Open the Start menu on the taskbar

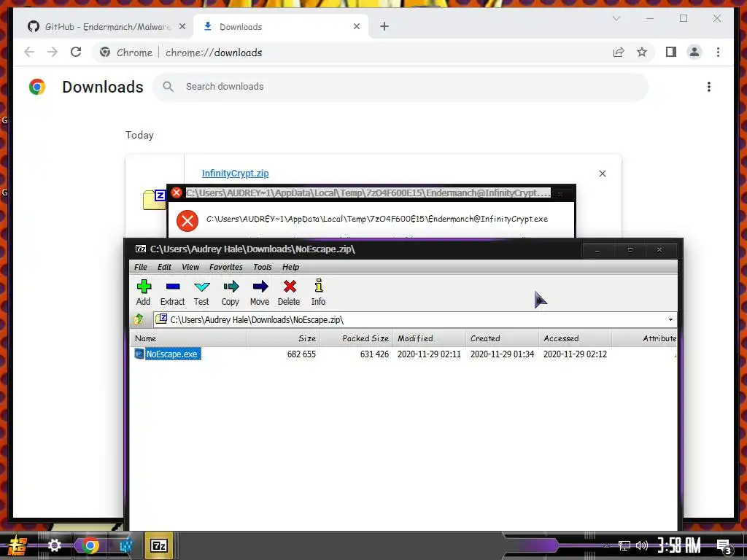pos(16,545)
